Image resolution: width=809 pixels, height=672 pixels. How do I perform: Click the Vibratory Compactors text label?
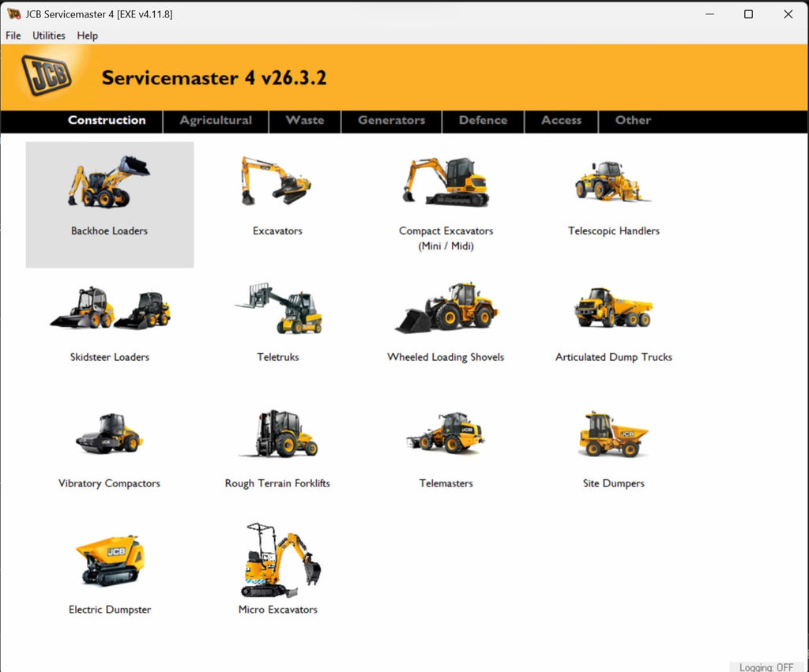pos(109,483)
